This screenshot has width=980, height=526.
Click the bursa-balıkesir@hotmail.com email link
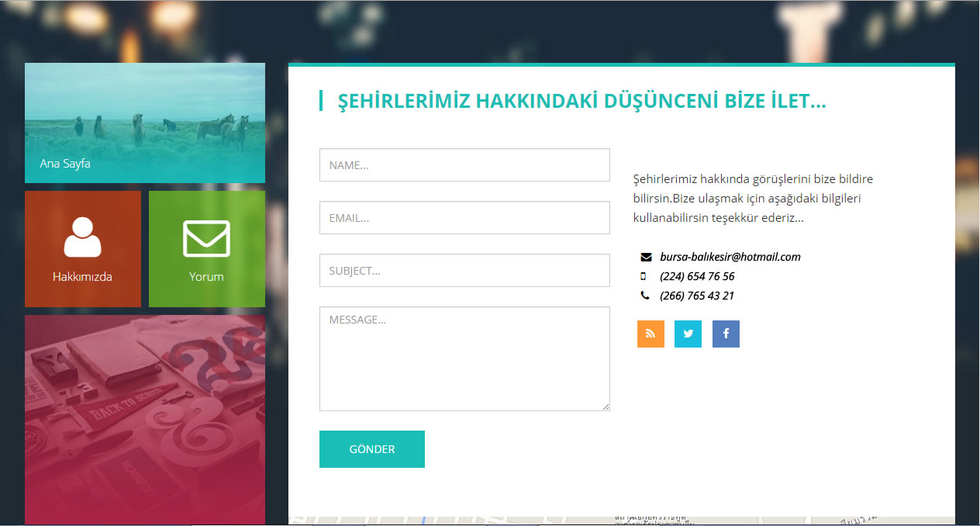tap(731, 257)
